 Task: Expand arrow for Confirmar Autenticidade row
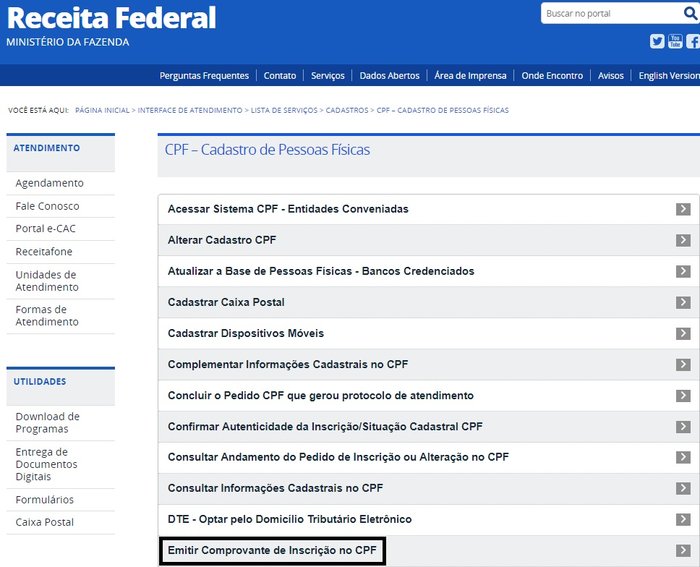click(x=683, y=426)
